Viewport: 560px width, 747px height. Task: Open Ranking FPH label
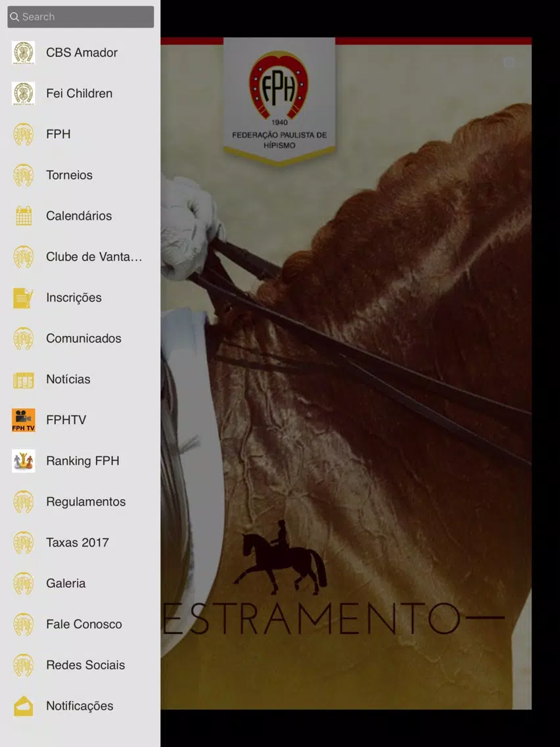pyautogui.click(x=82, y=461)
